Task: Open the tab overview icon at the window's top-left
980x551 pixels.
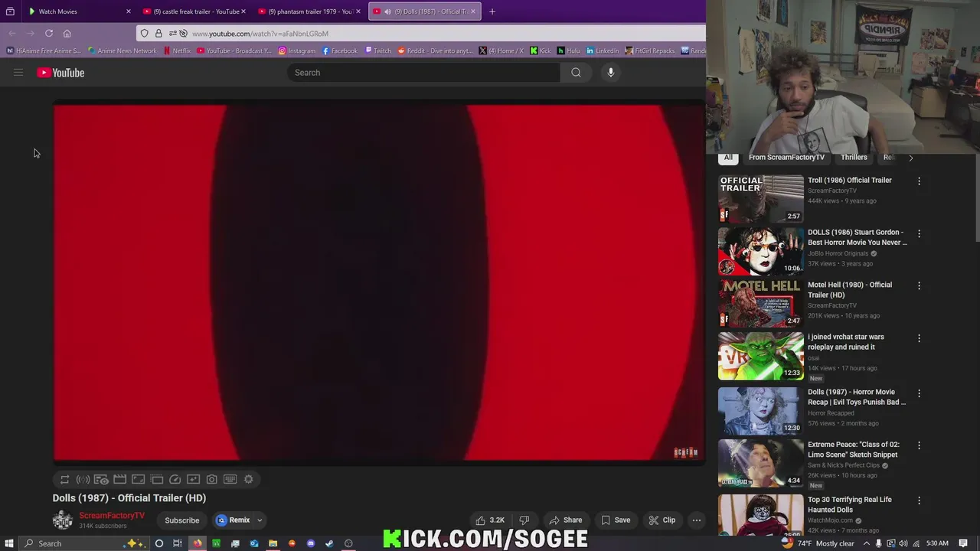Action: pos(10,11)
